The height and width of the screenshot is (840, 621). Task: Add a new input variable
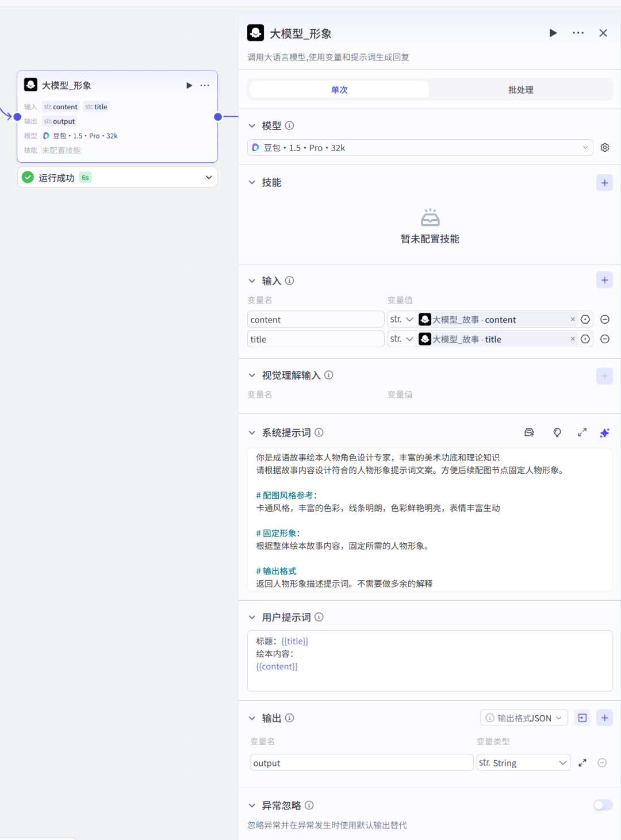coord(604,280)
